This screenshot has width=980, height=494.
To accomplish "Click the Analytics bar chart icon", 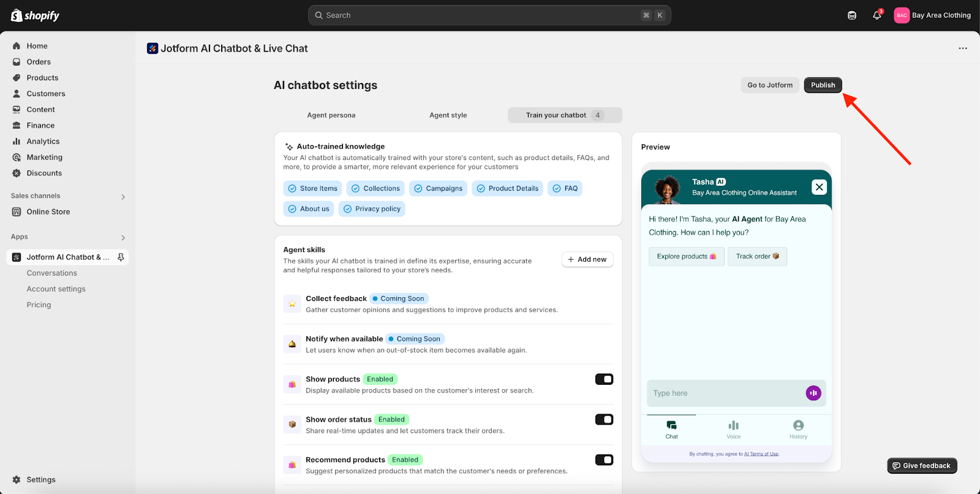I will (17, 142).
